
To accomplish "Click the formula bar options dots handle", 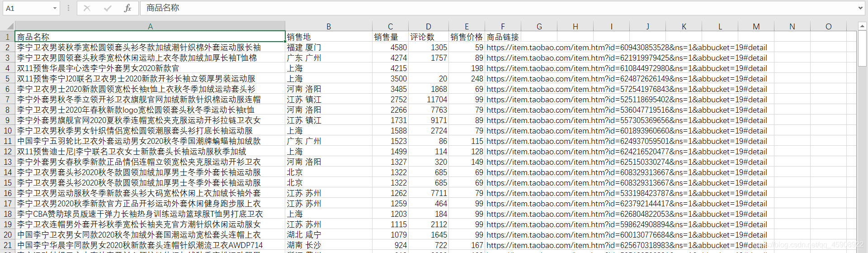I will point(68,8).
